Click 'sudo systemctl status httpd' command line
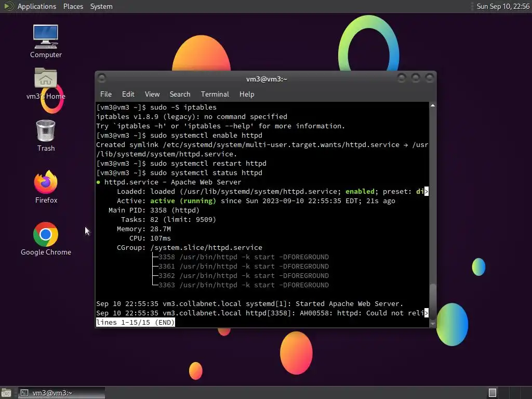Image resolution: width=532 pixels, height=399 pixels. pyautogui.click(x=179, y=172)
